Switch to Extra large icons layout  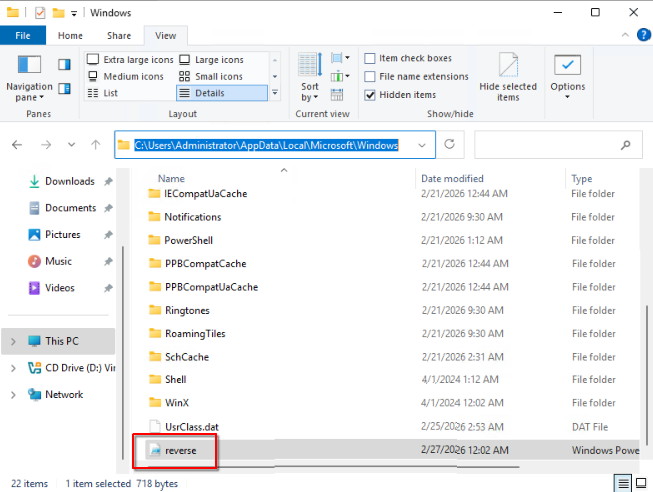coord(130,60)
